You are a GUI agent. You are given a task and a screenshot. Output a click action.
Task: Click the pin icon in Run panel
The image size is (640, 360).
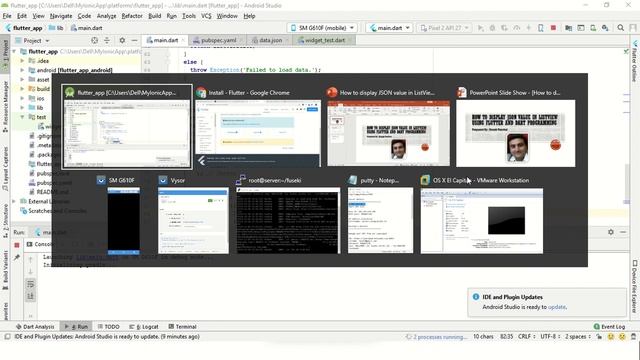[x=17, y=257]
